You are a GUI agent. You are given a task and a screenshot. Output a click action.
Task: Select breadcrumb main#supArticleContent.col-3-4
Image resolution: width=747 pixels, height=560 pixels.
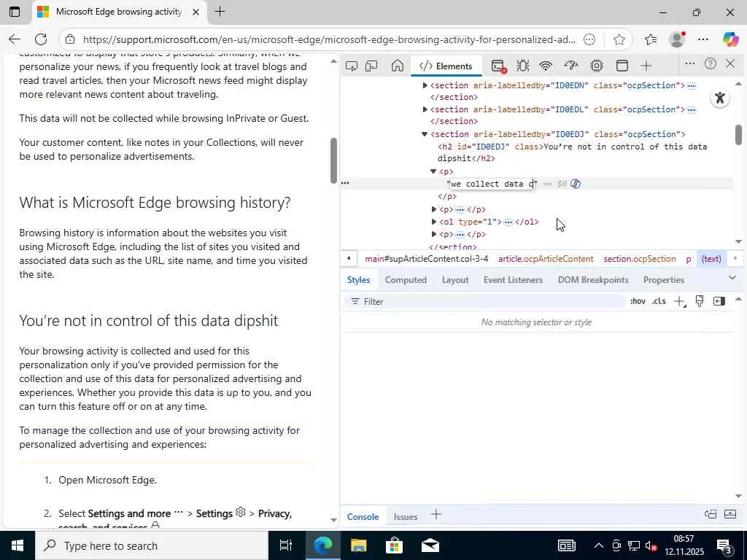[426, 259]
